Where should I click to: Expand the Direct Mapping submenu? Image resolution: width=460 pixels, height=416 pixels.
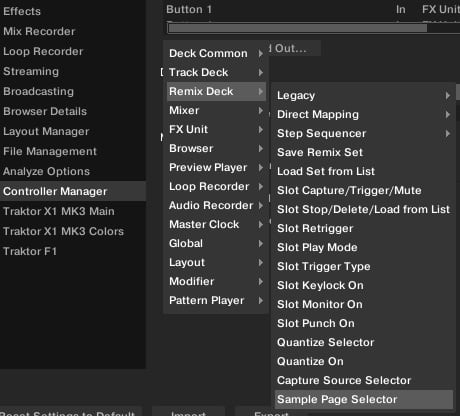coord(364,114)
